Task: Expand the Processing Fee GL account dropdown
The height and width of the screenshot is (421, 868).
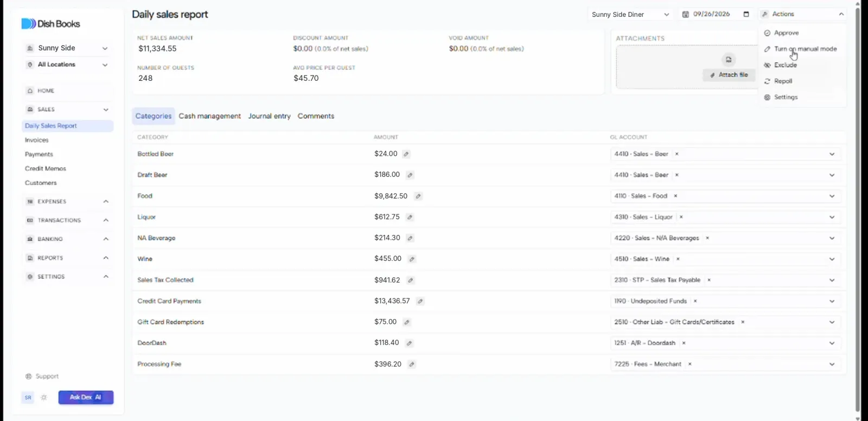Action: point(832,365)
